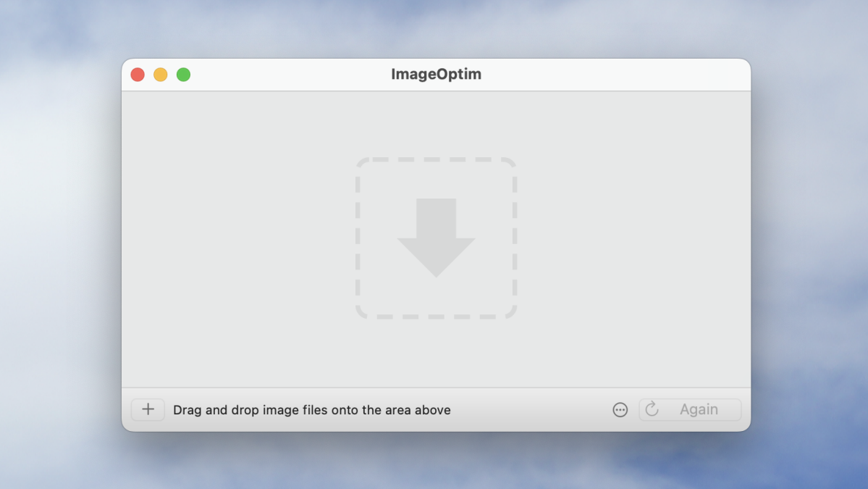Open the ellipsis options menu icon
This screenshot has width=868, height=489.
point(620,410)
